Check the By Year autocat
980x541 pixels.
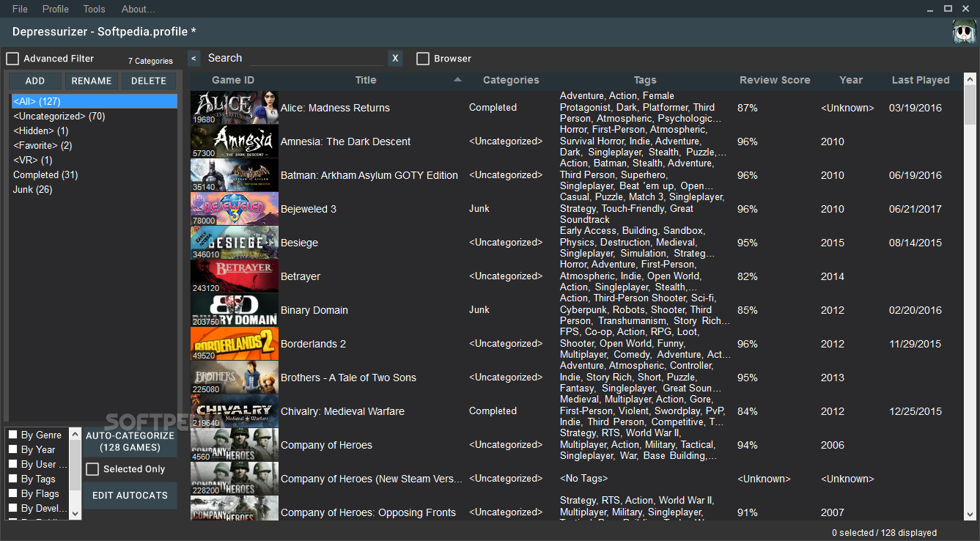click(x=12, y=449)
